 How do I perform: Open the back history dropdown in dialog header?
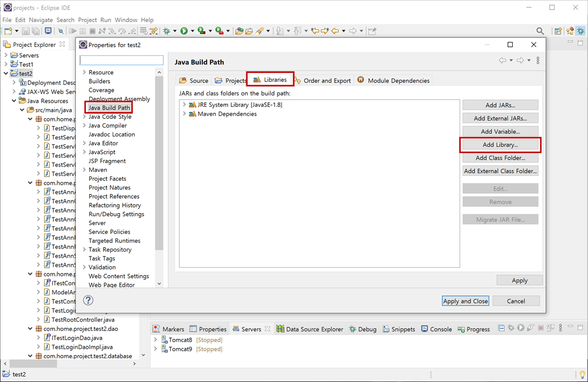pos(511,60)
